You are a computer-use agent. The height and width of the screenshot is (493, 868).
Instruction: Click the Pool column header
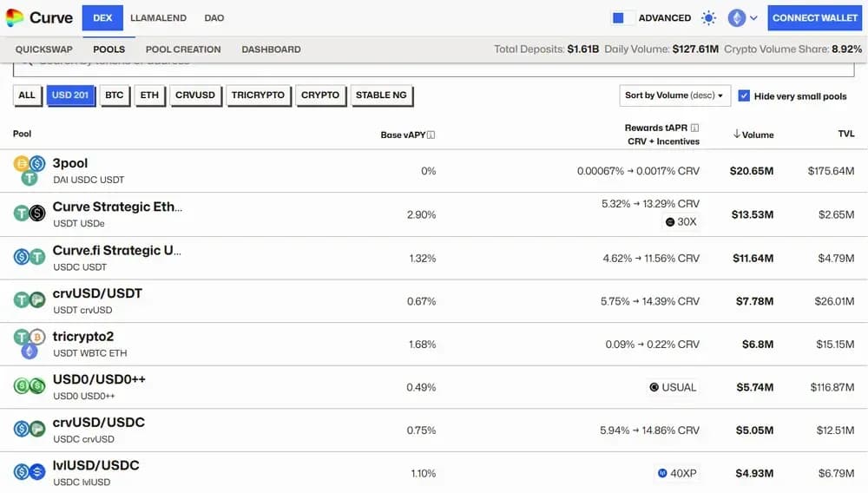tap(23, 134)
